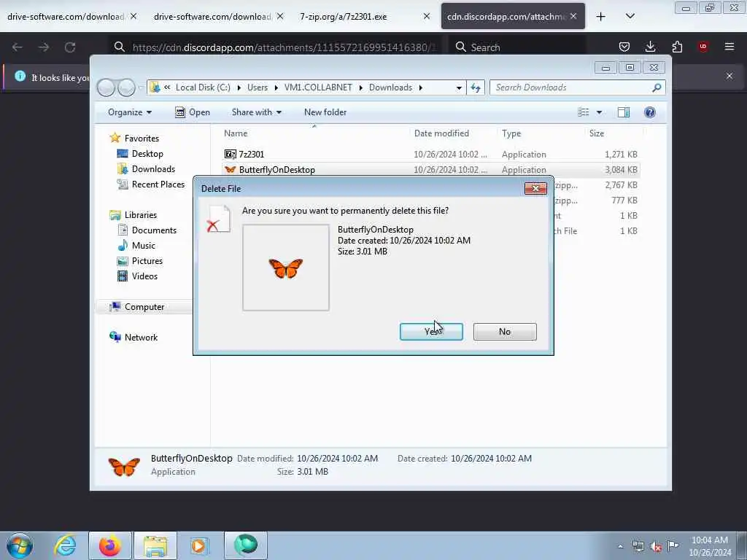Select Local Disk (C:) in breadcrumb
The height and width of the screenshot is (560, 747).
tap(203, 87)
